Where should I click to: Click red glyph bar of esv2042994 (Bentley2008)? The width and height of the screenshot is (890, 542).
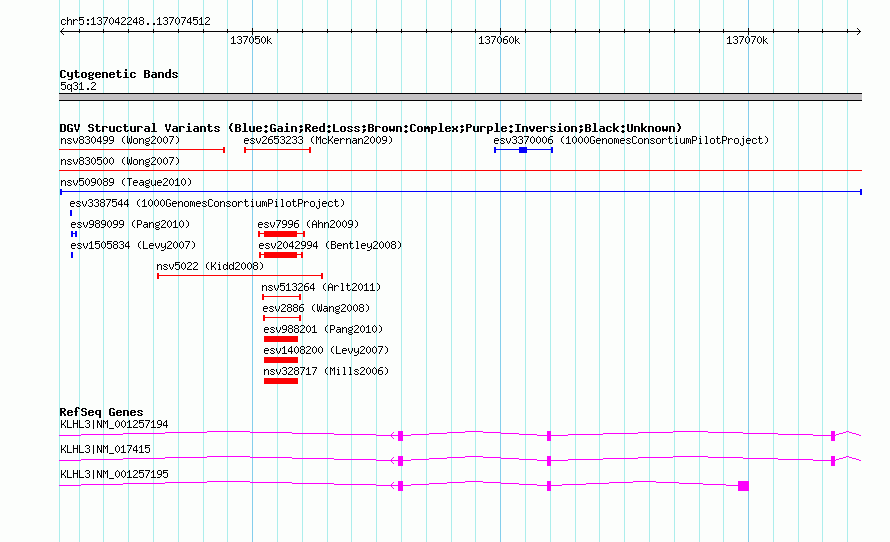point(280,255)
